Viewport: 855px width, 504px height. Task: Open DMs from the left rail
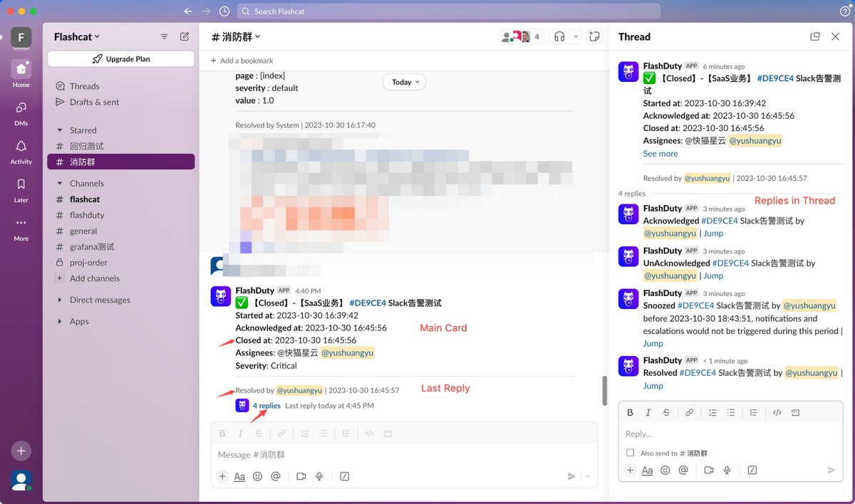(x=21, y=107)
